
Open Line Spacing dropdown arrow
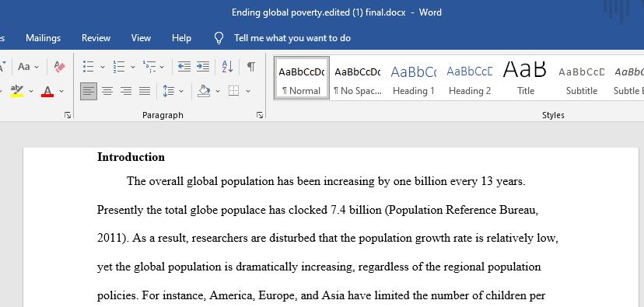(x=181, y=91)
